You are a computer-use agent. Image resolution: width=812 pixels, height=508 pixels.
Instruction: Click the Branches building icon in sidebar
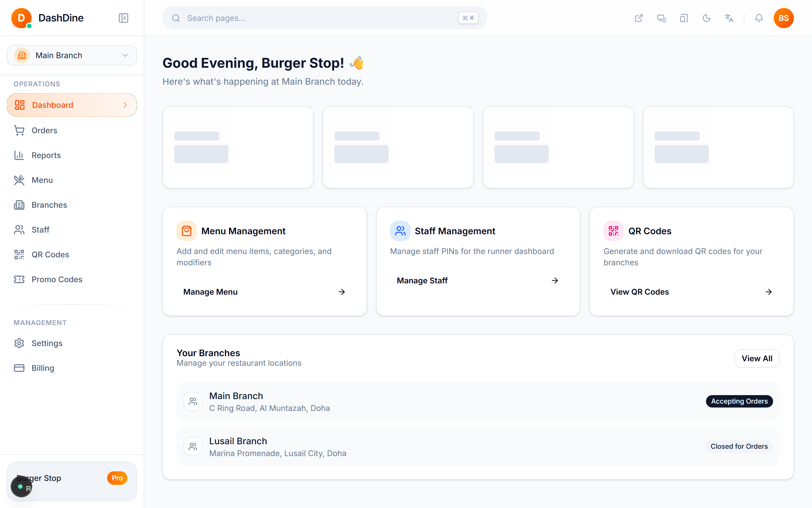[19, 205]
